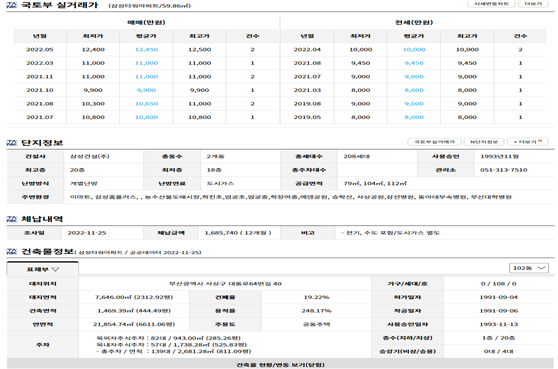This screenshot has height=369, width=558.
Task: Click the 단지정보 section heading icon
Action: 11,143
